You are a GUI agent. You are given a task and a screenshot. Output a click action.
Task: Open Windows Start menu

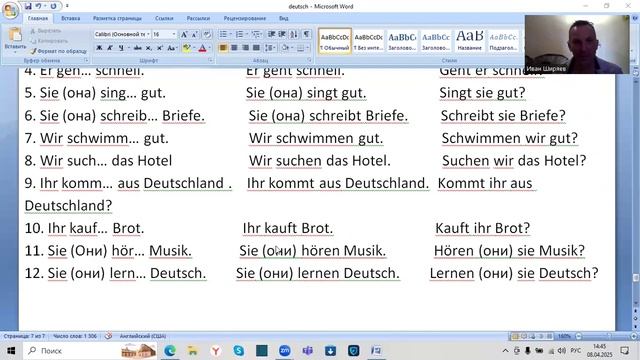point(11,351)
